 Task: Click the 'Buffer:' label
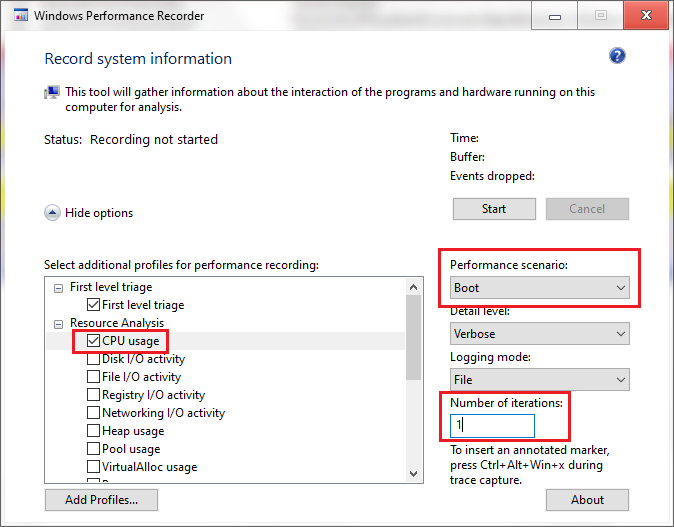pos(467,157)
